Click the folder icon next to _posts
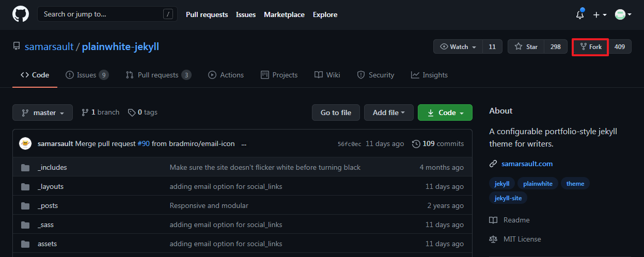 25,206
